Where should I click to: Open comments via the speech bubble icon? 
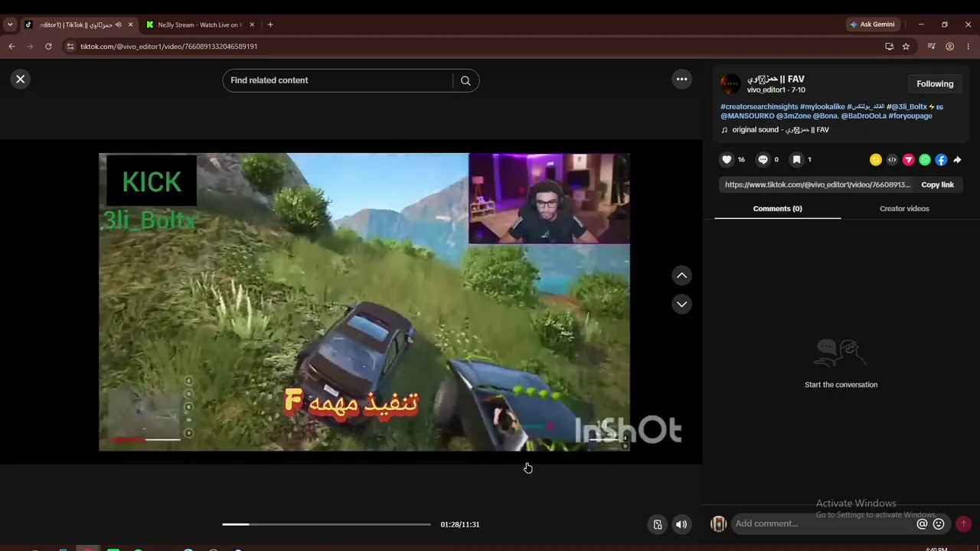click(763, 160)
